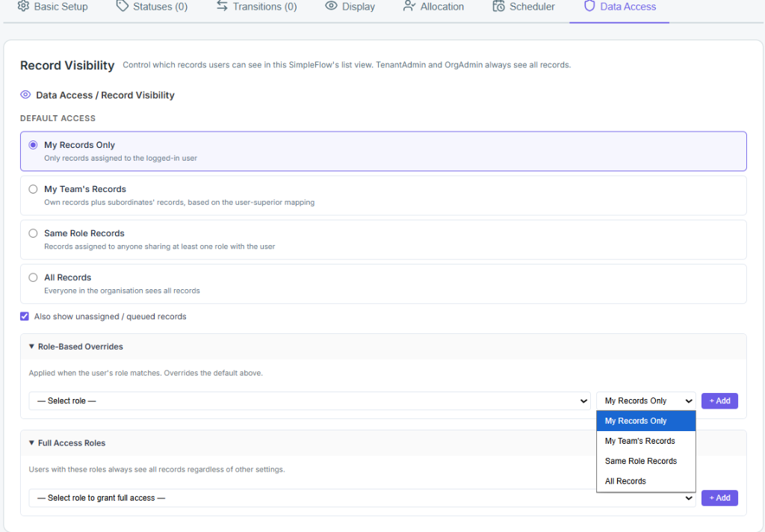Open the Basic Setup tab
The width and height of the screenshot is (765, 532).
(53, 7)
